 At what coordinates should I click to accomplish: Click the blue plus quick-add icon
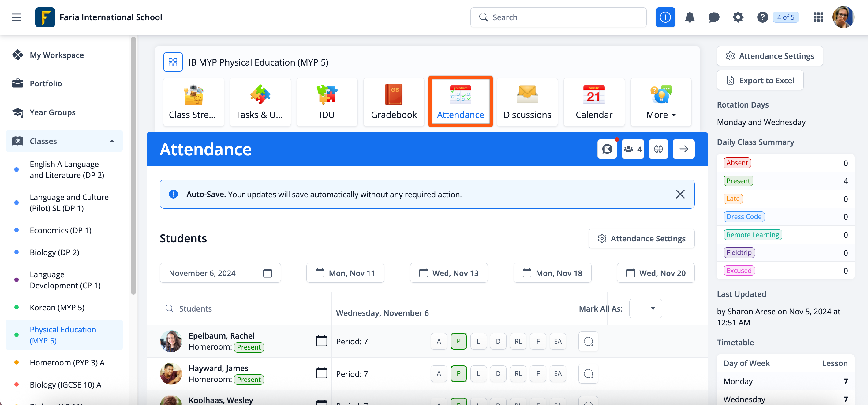665,17
